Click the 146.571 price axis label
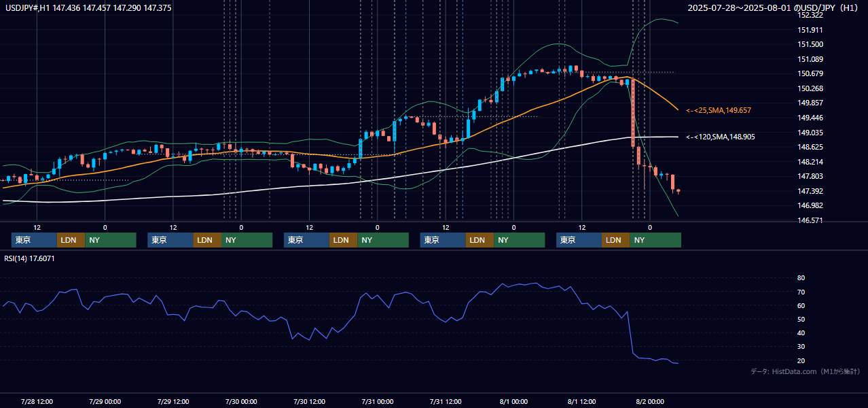 click(811, 220)
